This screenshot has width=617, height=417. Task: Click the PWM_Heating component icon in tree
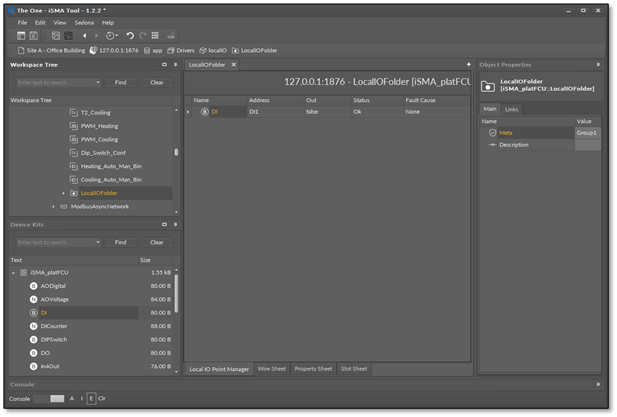pos(73,126)
